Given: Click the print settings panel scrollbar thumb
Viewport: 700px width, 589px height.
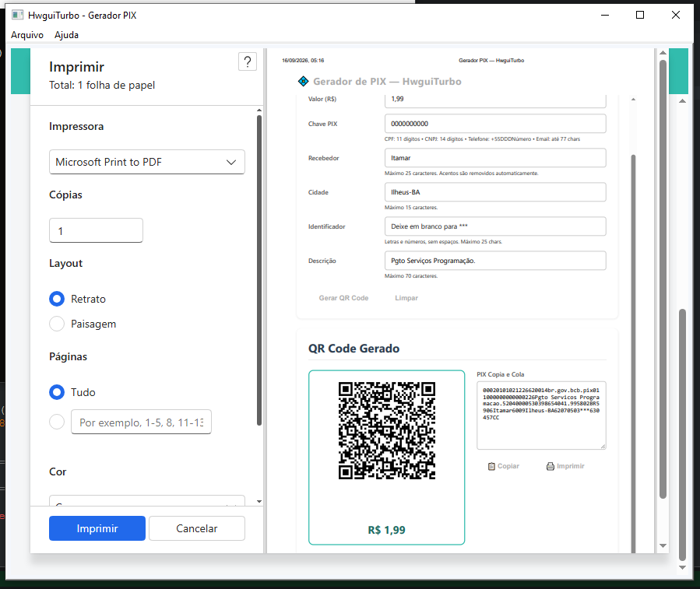Looking at the screenshot, I should (259, 270).
